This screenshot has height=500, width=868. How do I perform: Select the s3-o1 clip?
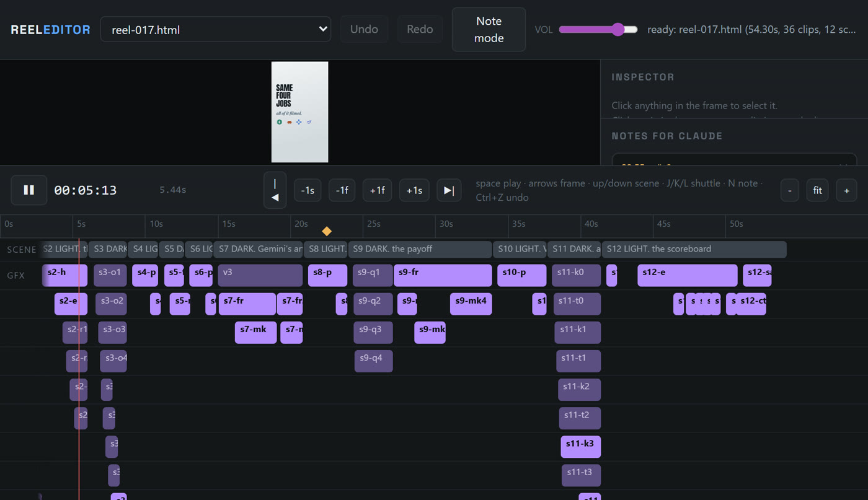pyautogui.click(x=110, y=276)
